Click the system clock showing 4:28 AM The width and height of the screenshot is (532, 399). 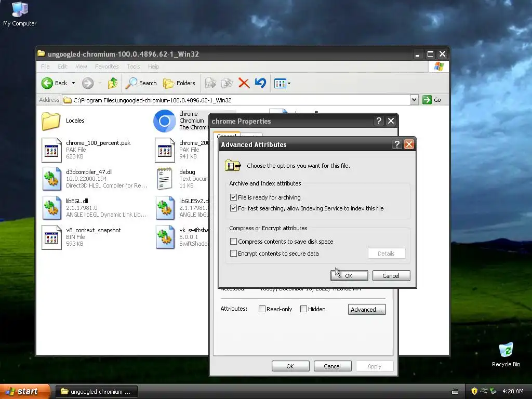[x=513, y=391]
